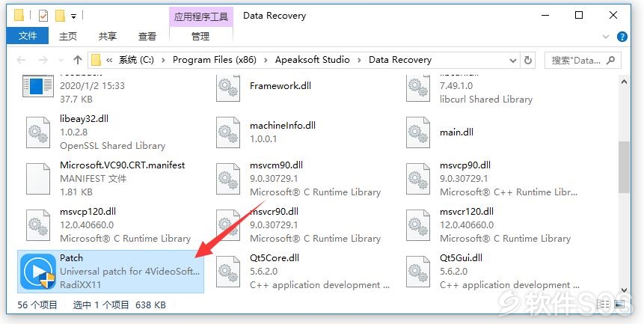Navigate to Apeaksoft Studio breadcrumb
This screenshot has height=324, width=644.
coord(312,60)
